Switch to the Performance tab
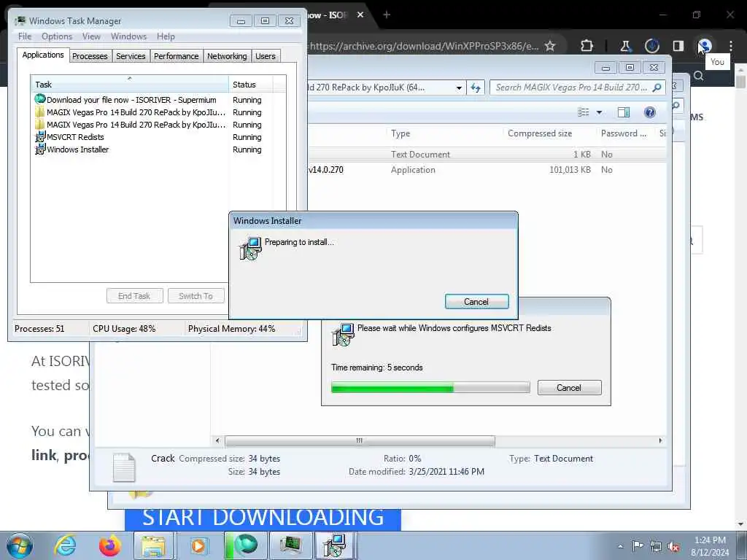Viewport: 747px width, 560px height. pos(177,56)
